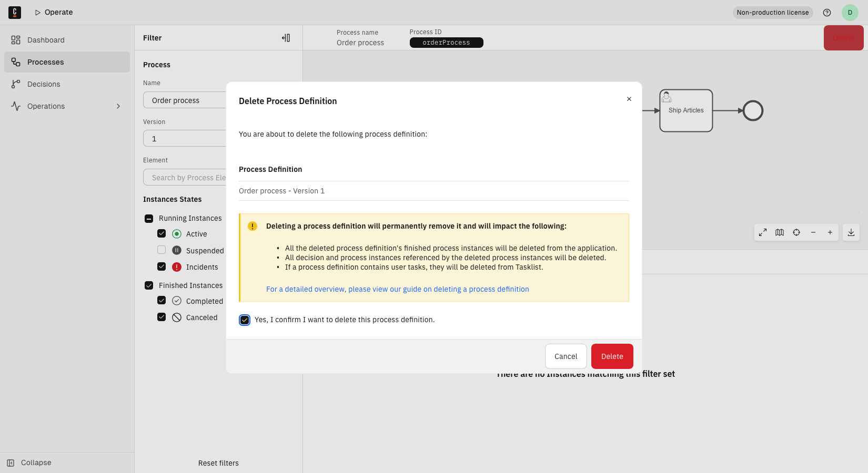Click the Camunda logo icon

[15, 12]
